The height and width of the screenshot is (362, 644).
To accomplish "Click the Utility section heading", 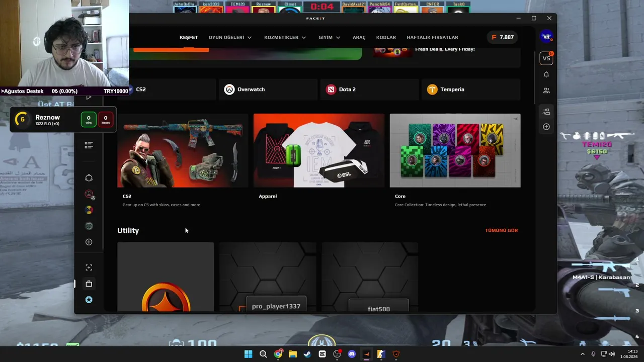I will pos(128,230).
